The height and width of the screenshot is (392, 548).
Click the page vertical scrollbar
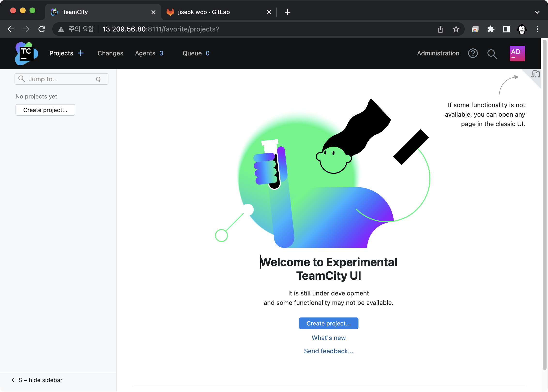544,205
